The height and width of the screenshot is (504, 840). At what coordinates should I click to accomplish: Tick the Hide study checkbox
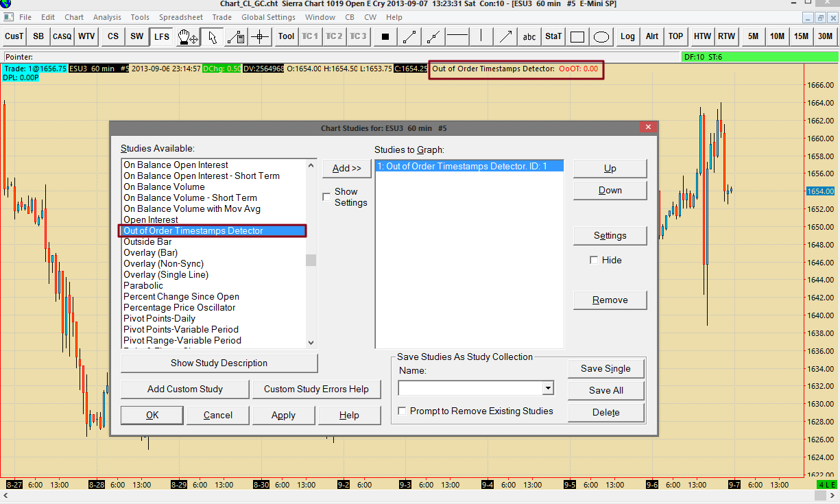594,260
